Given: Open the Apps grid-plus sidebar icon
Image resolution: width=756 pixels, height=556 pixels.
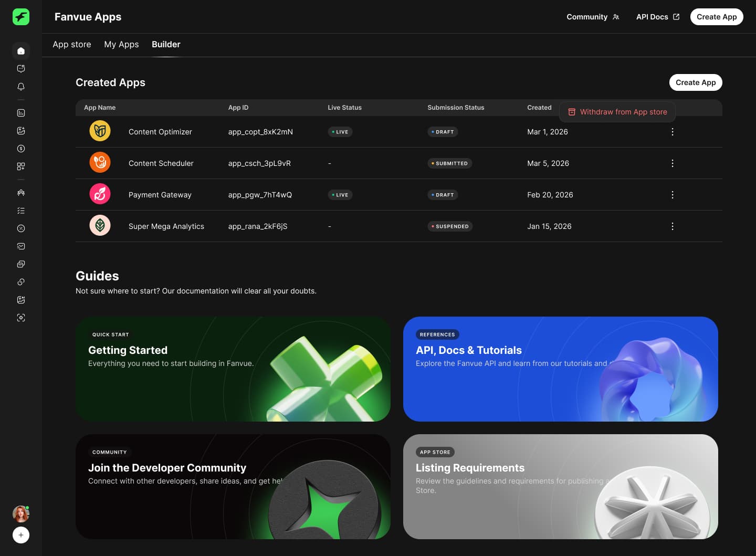Looking at the screenshot, I should (x=21, y=166).
